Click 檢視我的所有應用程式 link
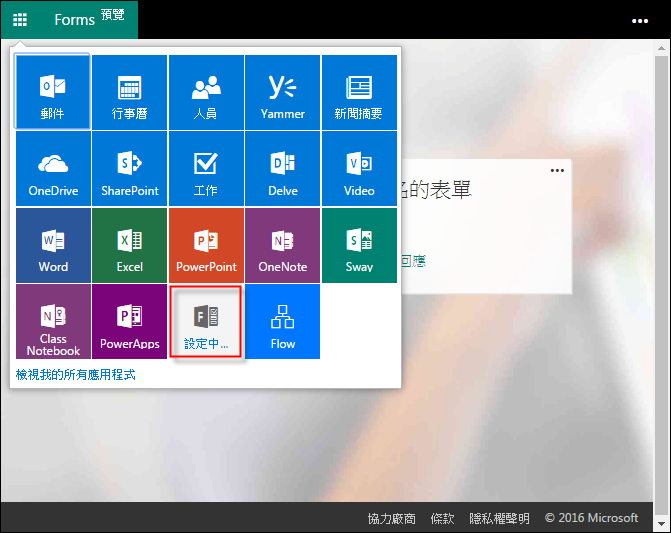The image size is (671, 533). [x=76, y=375]
